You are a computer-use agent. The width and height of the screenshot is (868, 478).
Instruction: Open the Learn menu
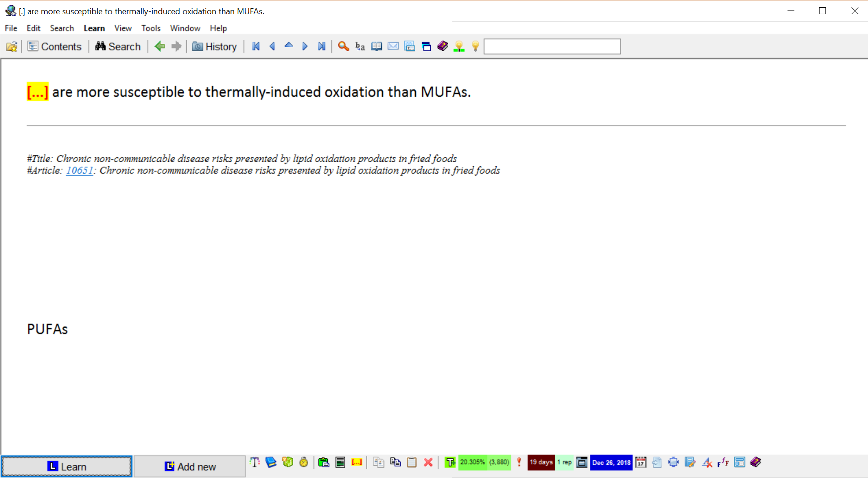pos(94,28)
